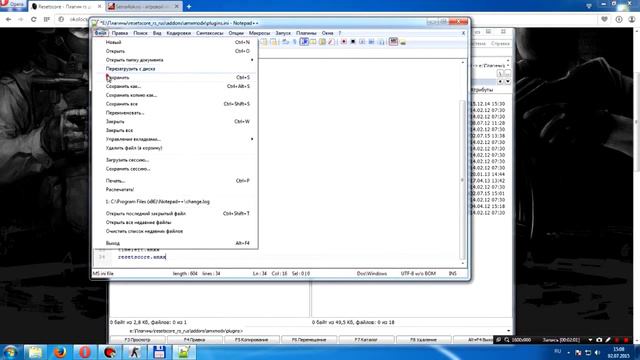
Task: Open the Поиск menu
Action: pos(140,33)
